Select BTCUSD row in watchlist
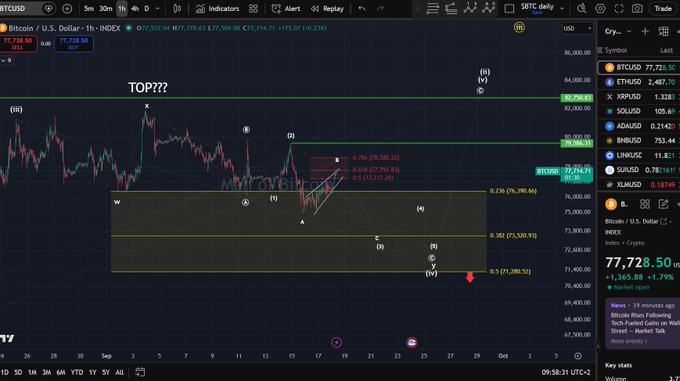Viewport: 680px width, 381px height. coord(639,68)
